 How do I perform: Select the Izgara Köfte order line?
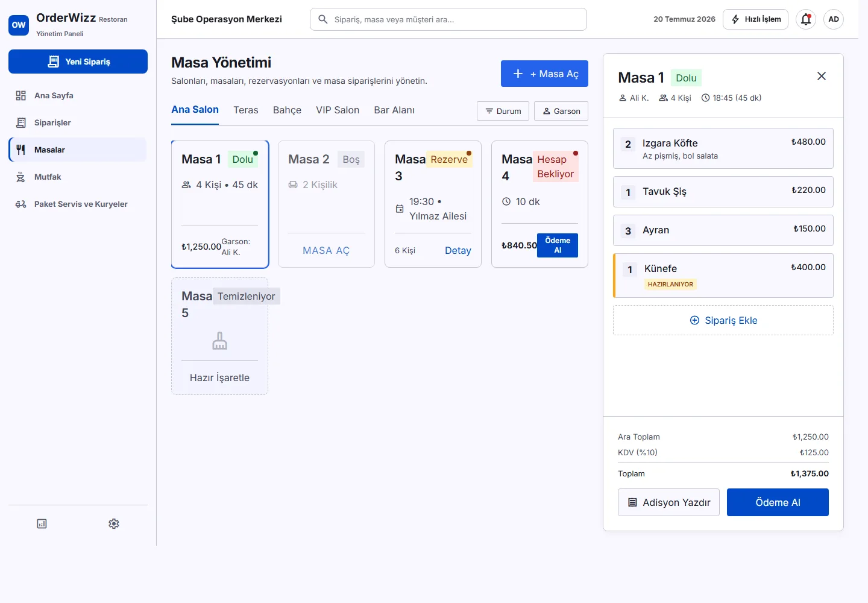723,148
